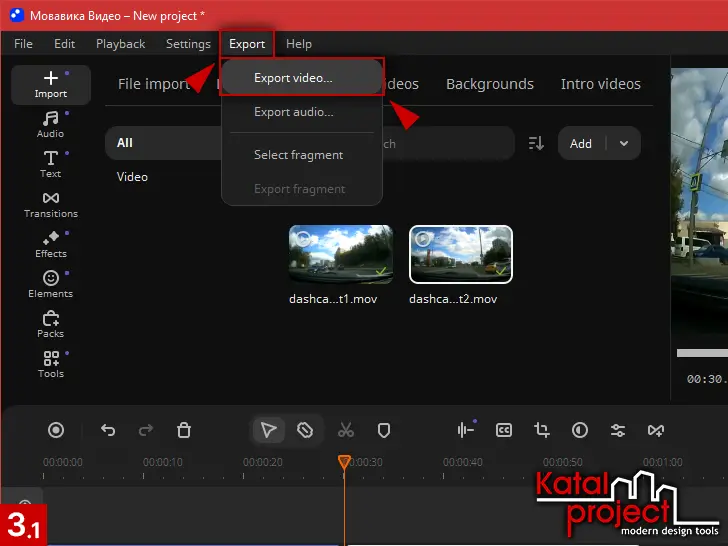Click the trash delete icon in timeline toolbar
The width and height of the screenshot is (728, 546).
point(184,430)
